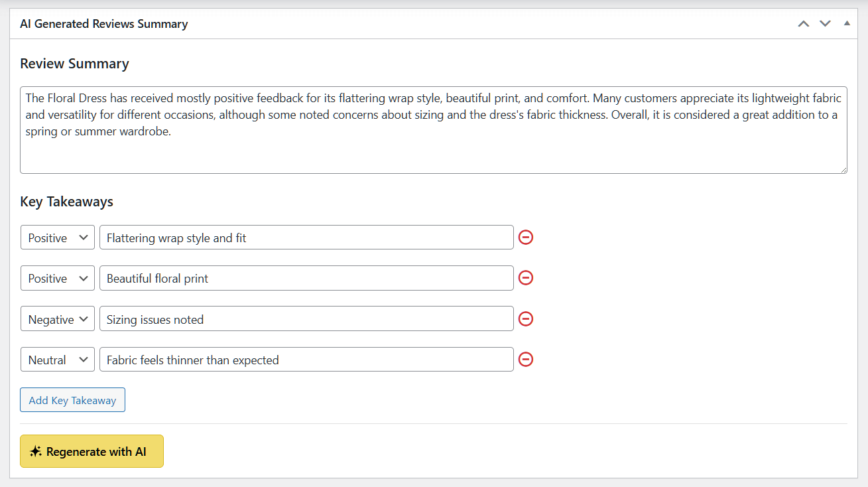This screenshot has height=487, width=868.
Task: Remove the "Flattering wrap style and fit" takeaway
Action: [526, 237]
